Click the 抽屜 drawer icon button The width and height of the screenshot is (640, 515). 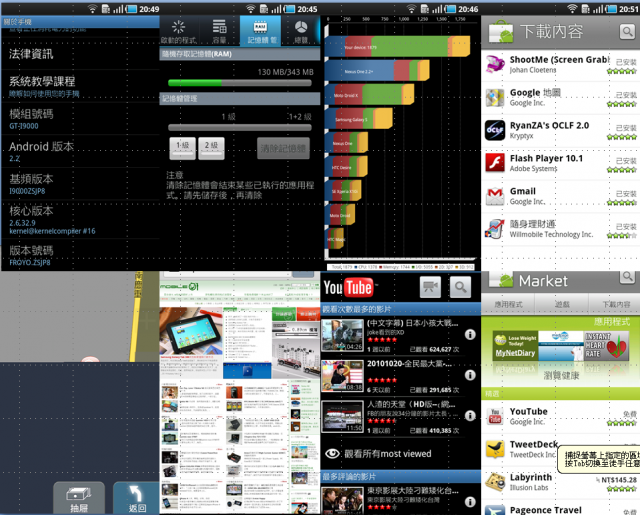tap(79, 498)
